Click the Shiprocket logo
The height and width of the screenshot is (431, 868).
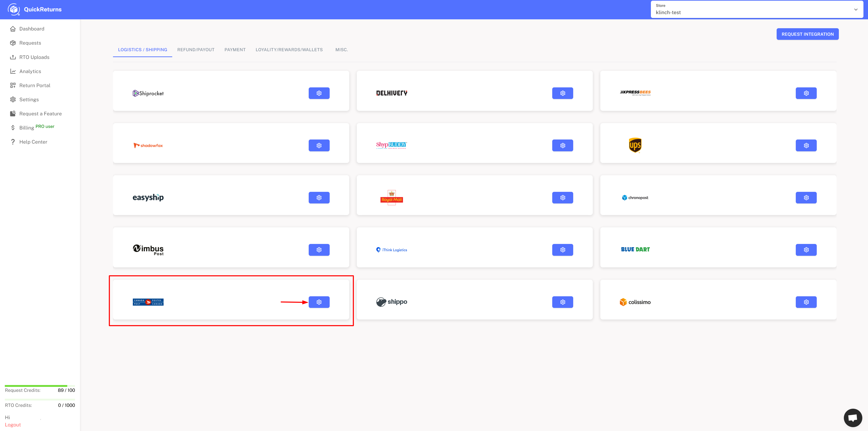click(148, 93)
